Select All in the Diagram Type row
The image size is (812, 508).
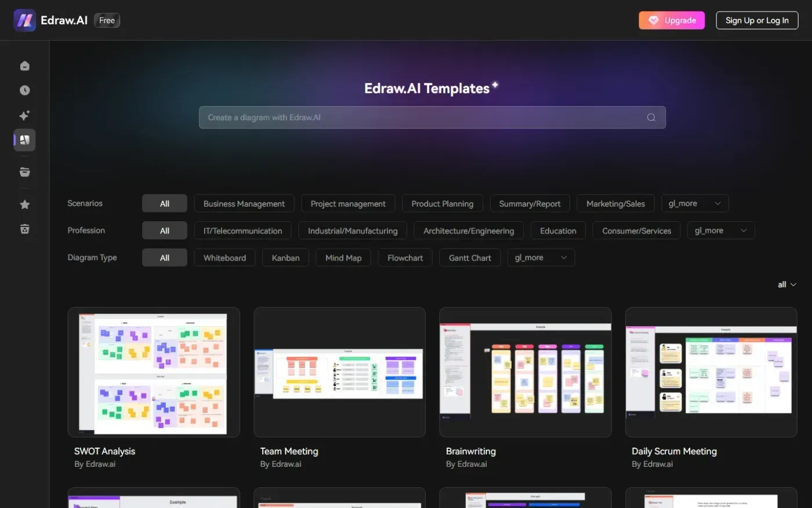[165, 258]
